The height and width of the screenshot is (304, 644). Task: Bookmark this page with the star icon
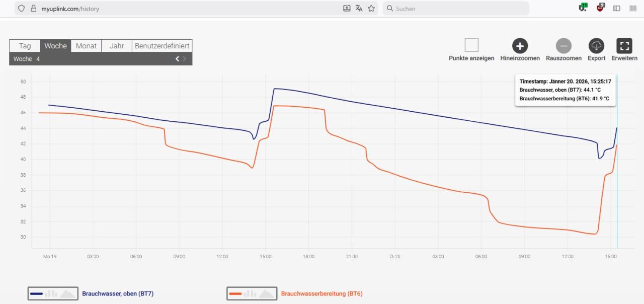(x=371, y=9)
